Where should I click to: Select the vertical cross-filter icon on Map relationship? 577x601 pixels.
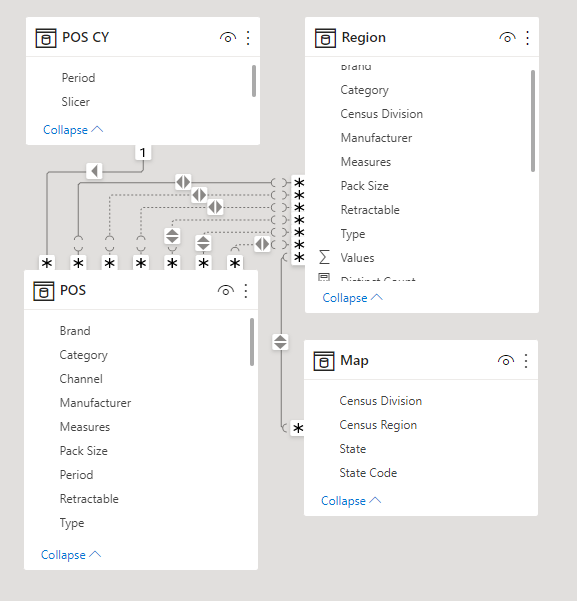(x=280, y=342)
